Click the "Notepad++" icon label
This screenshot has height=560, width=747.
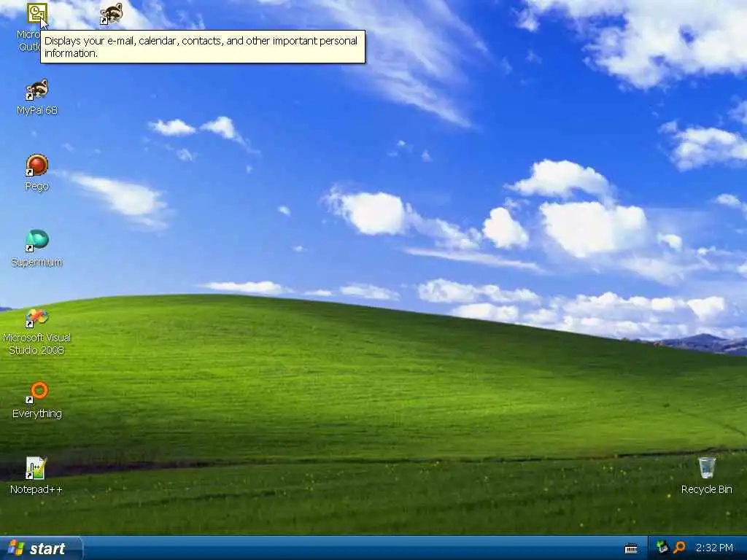[36, 489]
